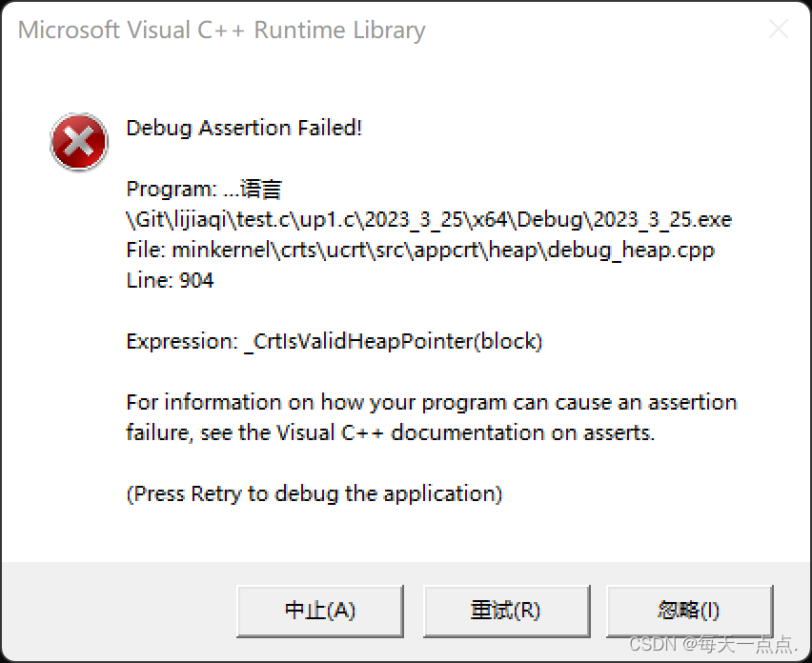
Task: Click the Line: 904 text
Action: (170, 280)
